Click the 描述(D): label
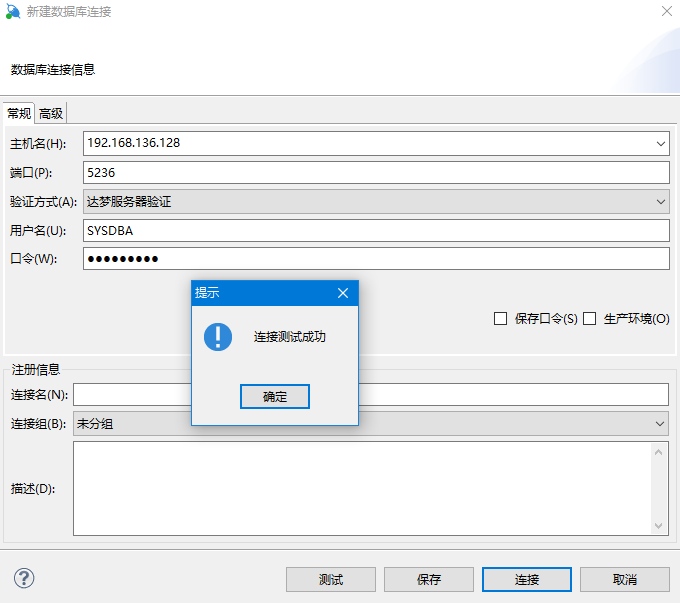680x603 pixels. click(x=33, y=489)
